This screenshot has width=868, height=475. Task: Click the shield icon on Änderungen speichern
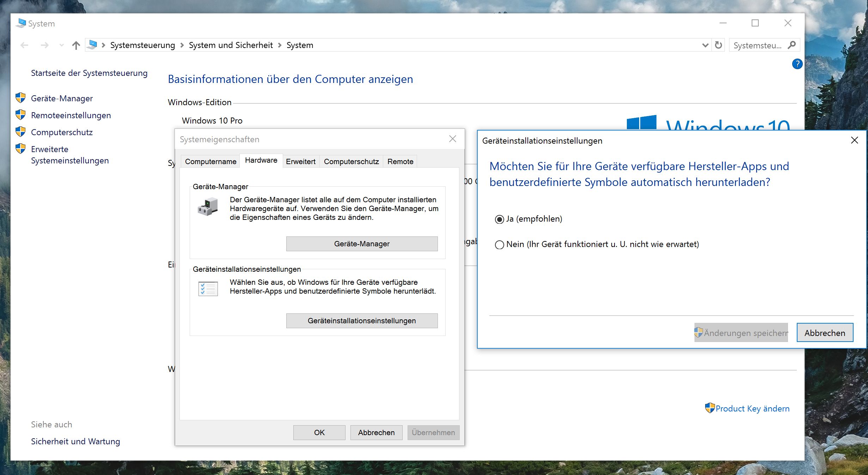click(698, 332)
